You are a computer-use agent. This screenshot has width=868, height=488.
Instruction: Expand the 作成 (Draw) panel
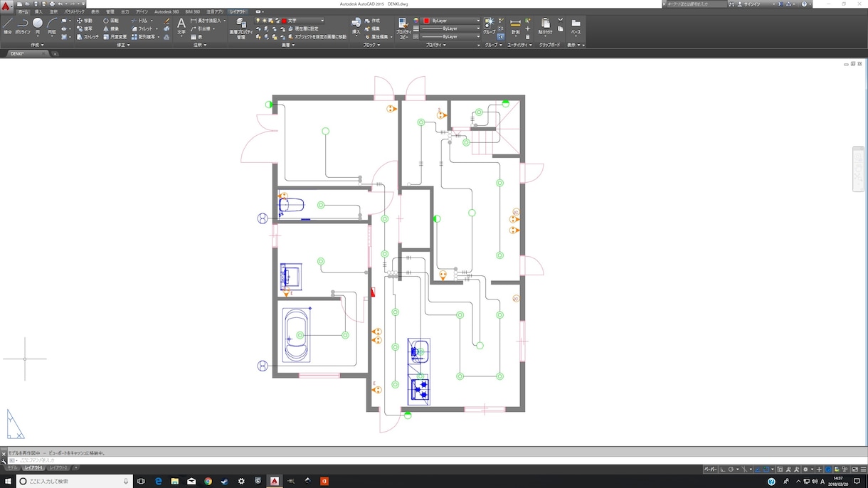click(x=37, y=45)
